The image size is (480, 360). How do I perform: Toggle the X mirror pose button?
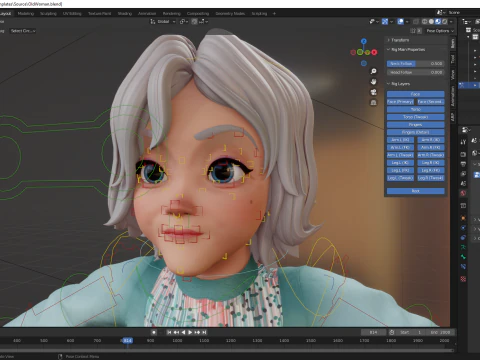(419, 31)
